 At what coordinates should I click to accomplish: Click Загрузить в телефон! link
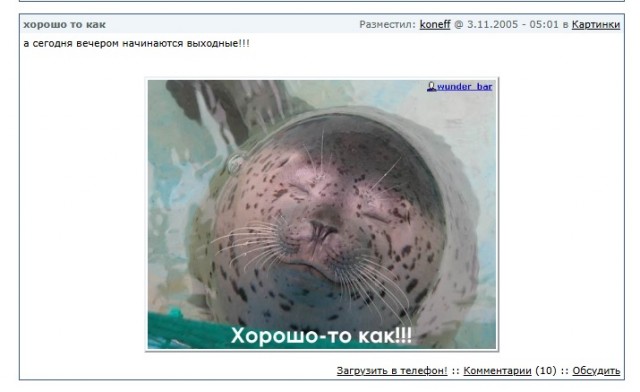(x=392, y=370)
